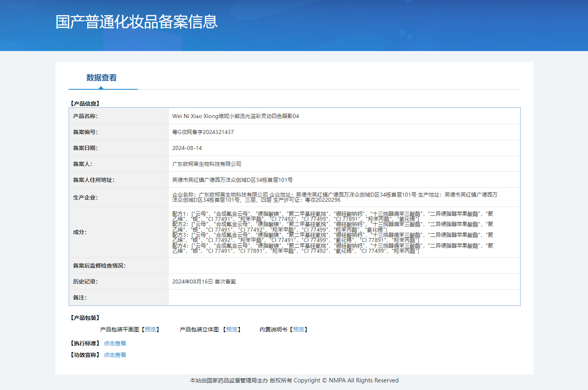Click 点击查看 next to 功效宣称

click(115, 355)
